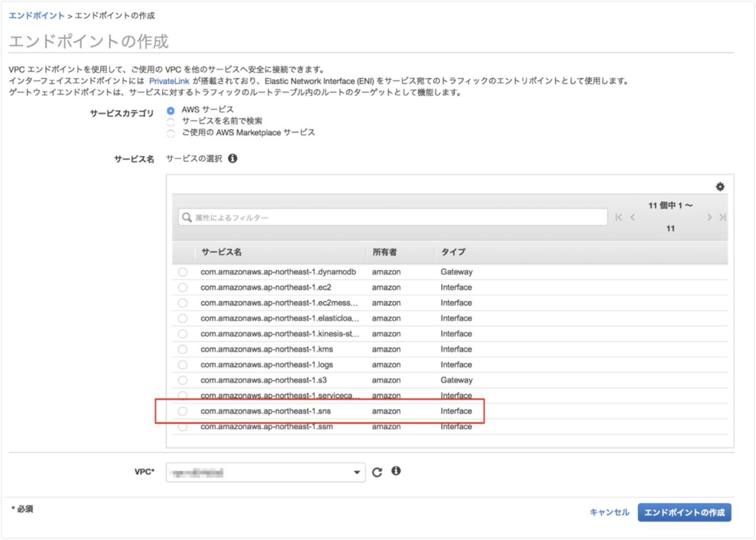Click the エンドポイントの作成 button
The width and height of the screenshot is (756, 540).
(x=685, y=512)
